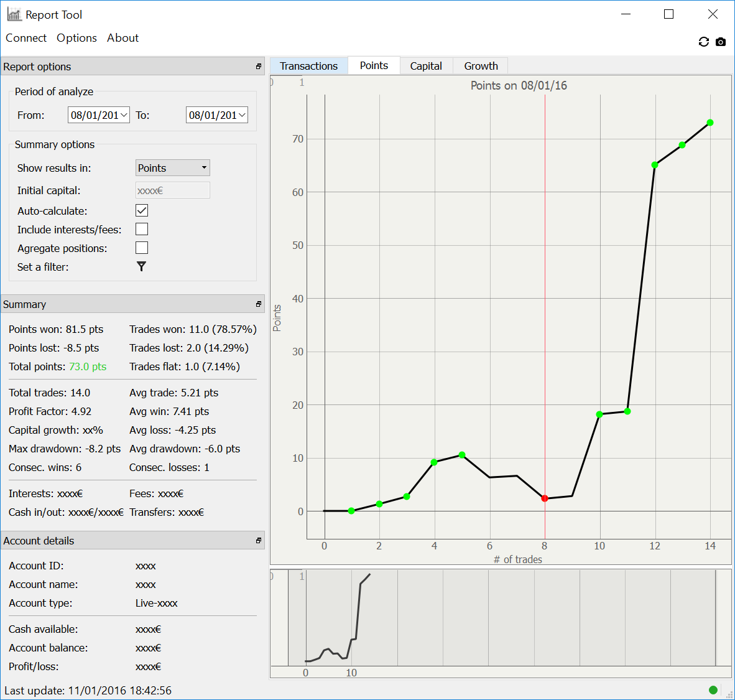Open the Options menu
The width and height of the screenshot is (735, 700).
click(x=77, y=38)
